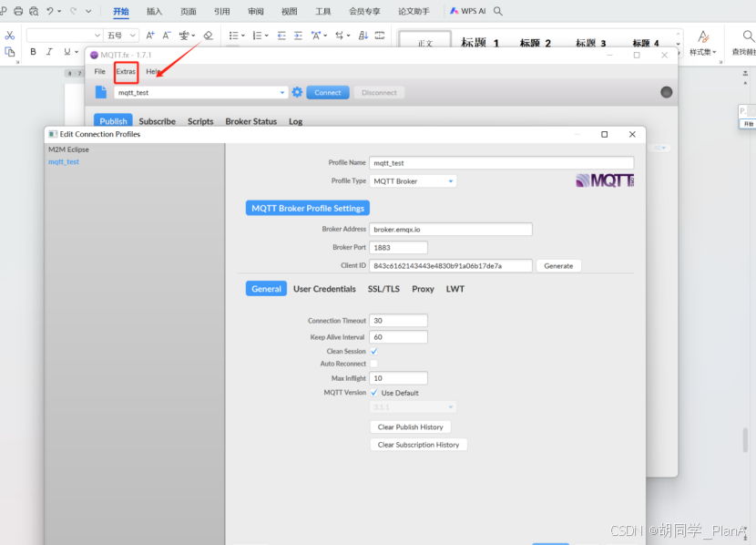
Task: Click the bulleted list icon
Action: [234, 36]
